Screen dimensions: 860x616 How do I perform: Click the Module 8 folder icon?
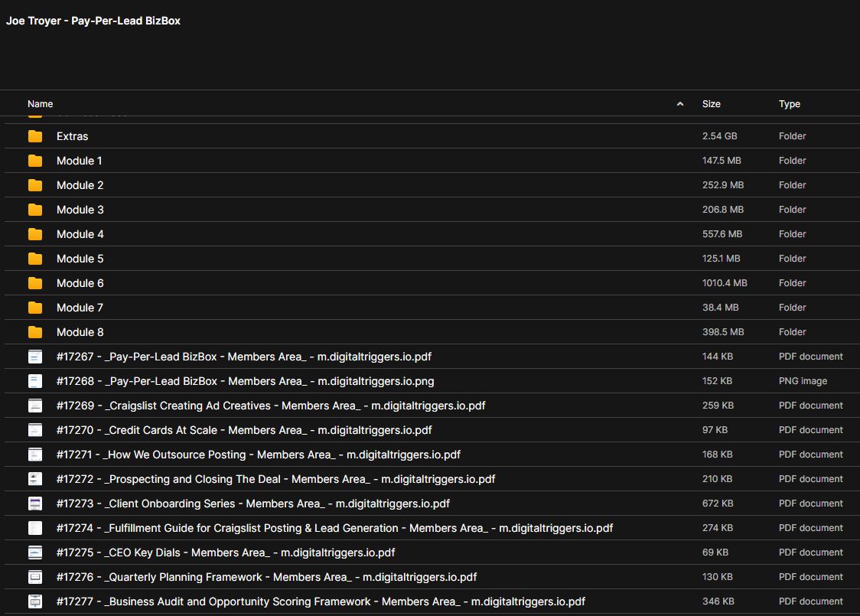tap(35, 332)
